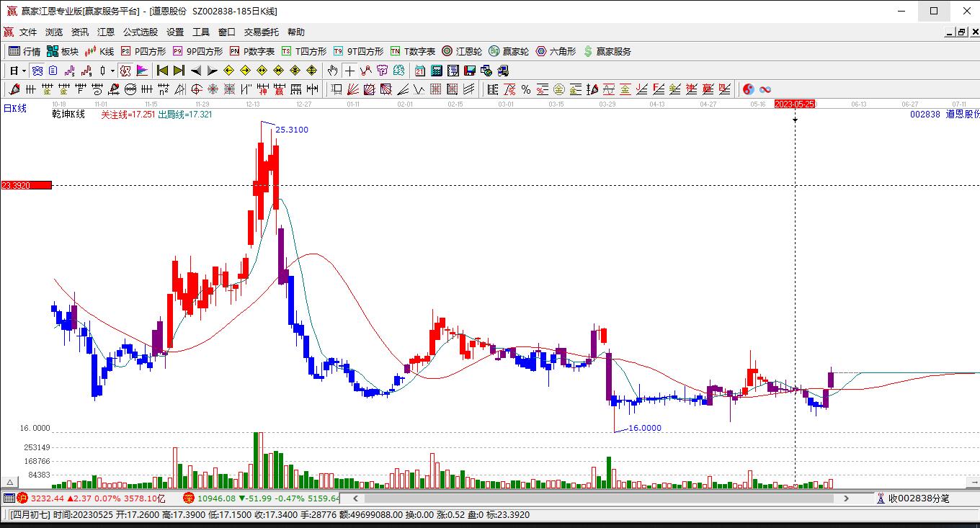Click the 乾坤K线 indicator label
The height and width of the screenshot is (528, 980).
(68, 114)
